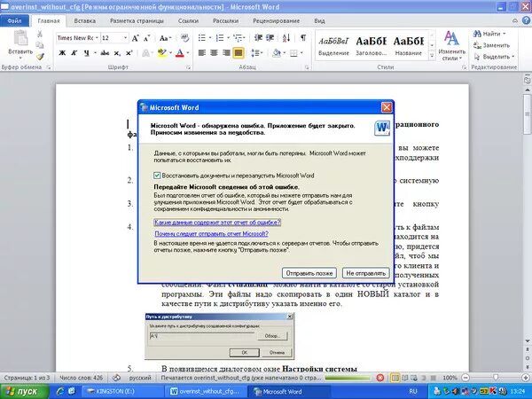Image resolution: width=532 pixels, height=399 pixels.
Task: Click the Paste (Вставить) icon
Action: [x=20, y=38]
